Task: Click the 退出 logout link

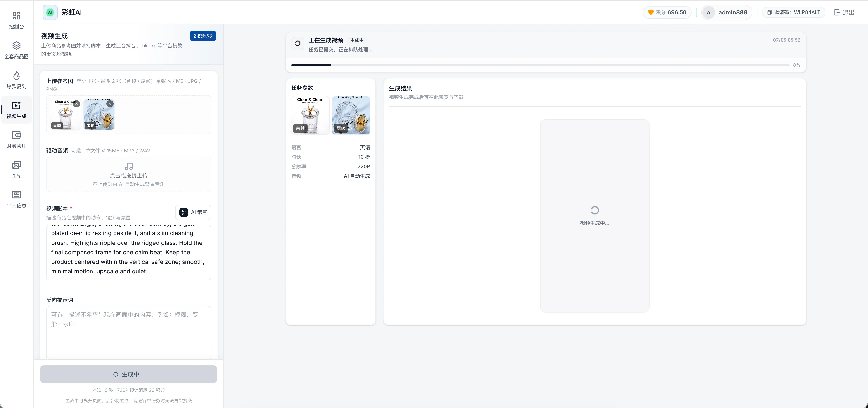Action: click(844, 12)
